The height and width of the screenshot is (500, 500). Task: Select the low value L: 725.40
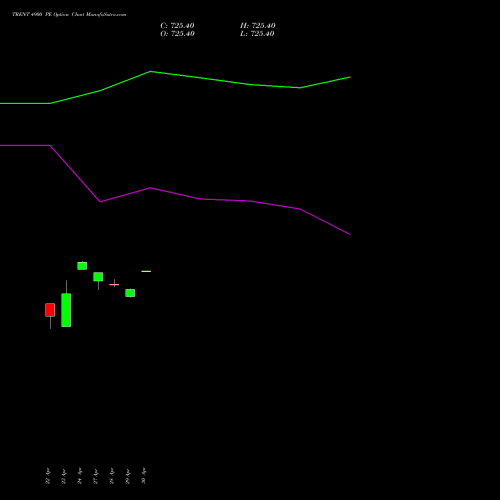(257, 34)
